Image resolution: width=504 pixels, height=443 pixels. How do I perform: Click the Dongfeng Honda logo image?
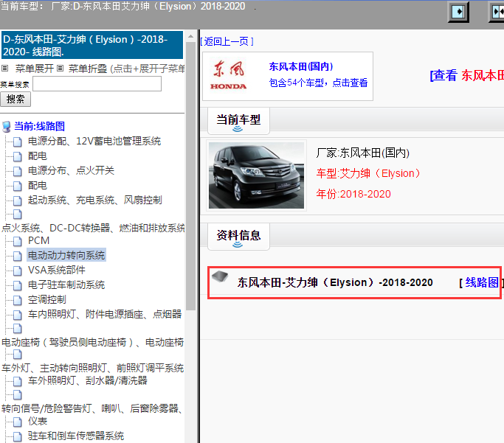(x=229, y=75)
